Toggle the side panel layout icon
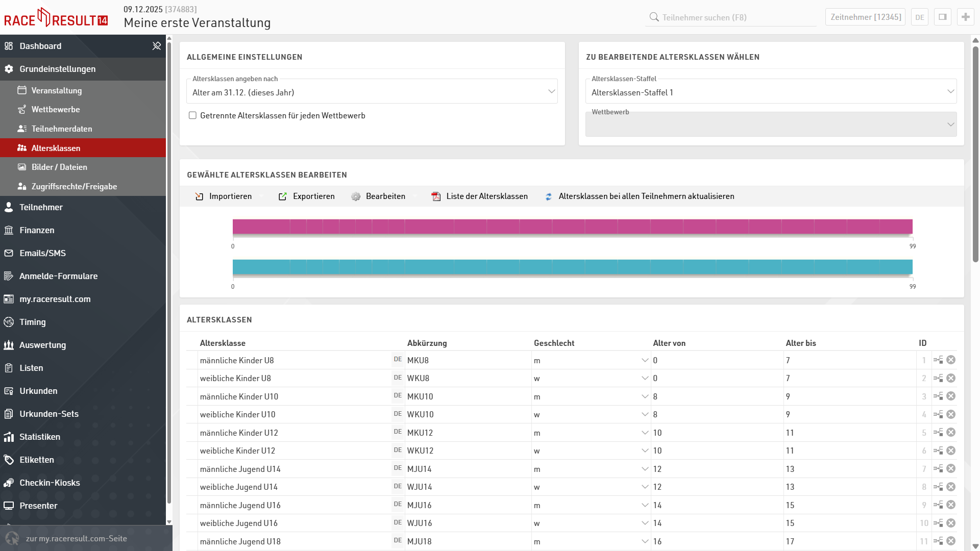The height and width of the screenshot is (551, 980). (942, 17)
